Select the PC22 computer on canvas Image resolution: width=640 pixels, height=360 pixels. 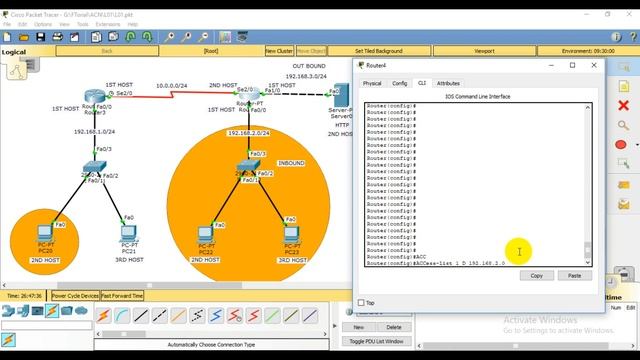tap(205, 235)
